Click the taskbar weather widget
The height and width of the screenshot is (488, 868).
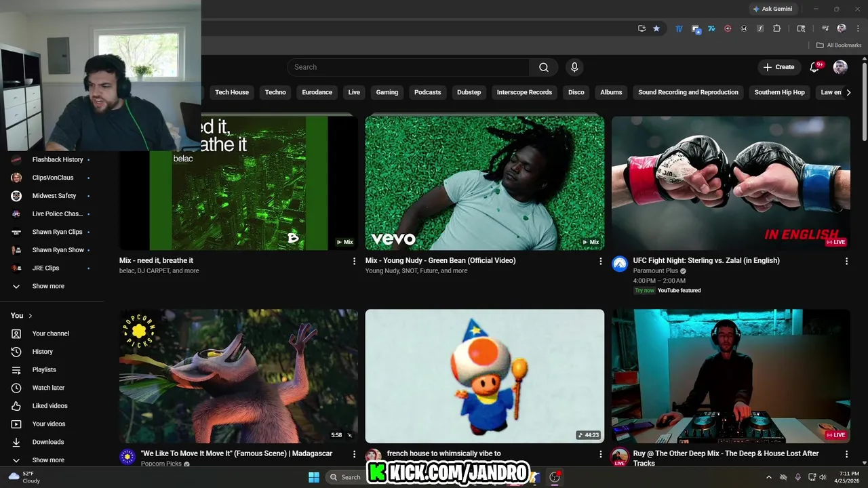tap(24, 477)
